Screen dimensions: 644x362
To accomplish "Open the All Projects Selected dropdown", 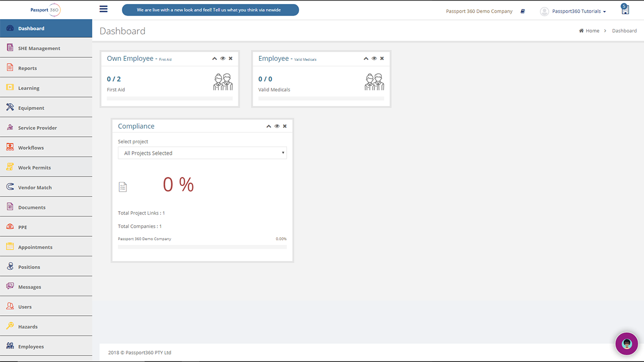I will tap(202, 153).
